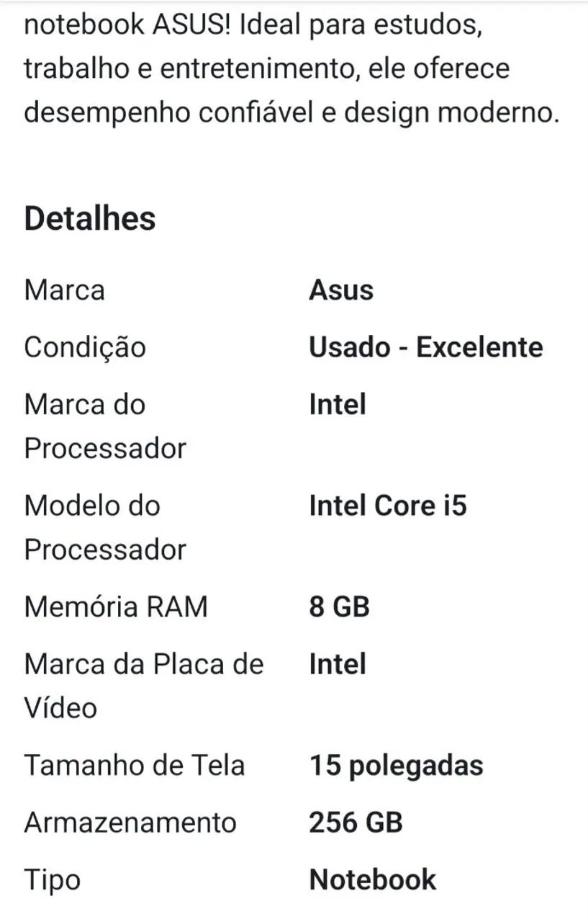Select the Memória RAM label
Image resolution: width=588 pixels, height=922 pixels.
[116, 607]
